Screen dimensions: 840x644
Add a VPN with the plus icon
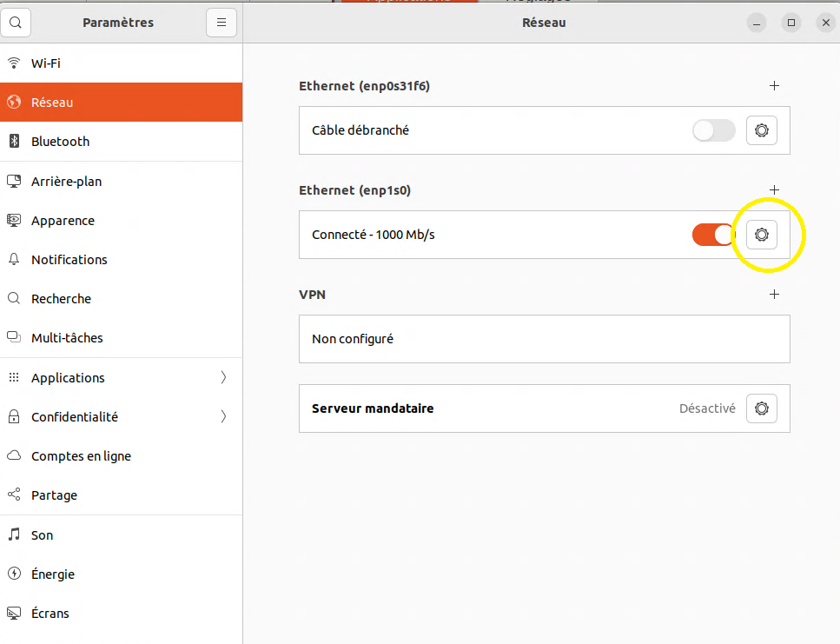[x=775, y=295]
